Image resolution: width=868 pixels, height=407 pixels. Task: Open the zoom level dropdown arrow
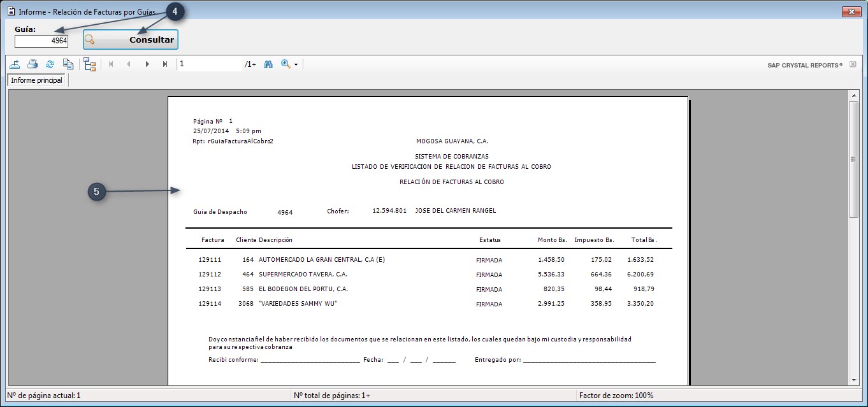296,65
